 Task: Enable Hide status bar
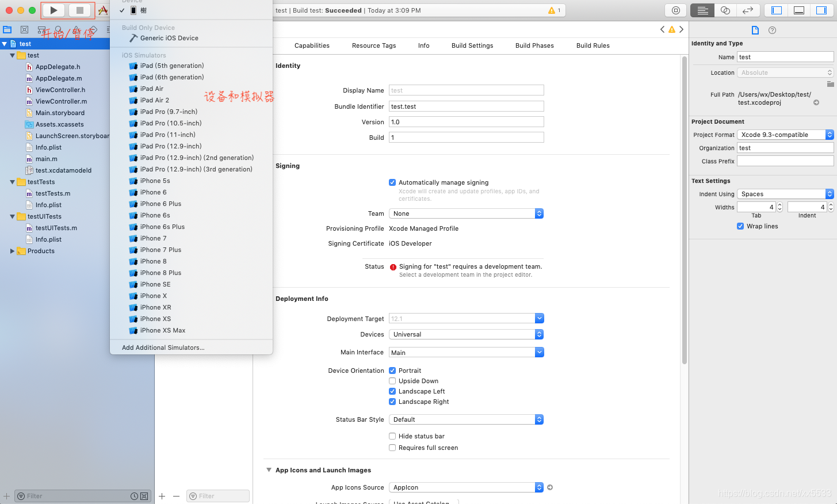(x=392, y=436)
